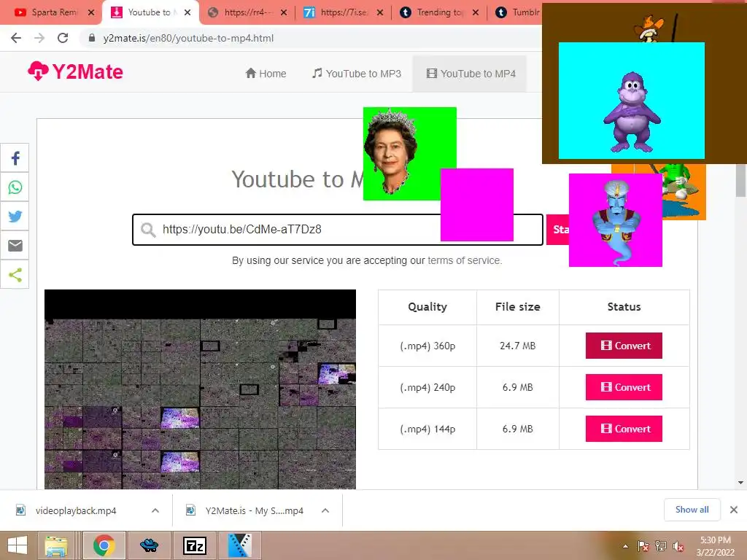The height and width of the screenshot is (560, 747).
Task: Click the video preview thumbnail
Action: 200,389
